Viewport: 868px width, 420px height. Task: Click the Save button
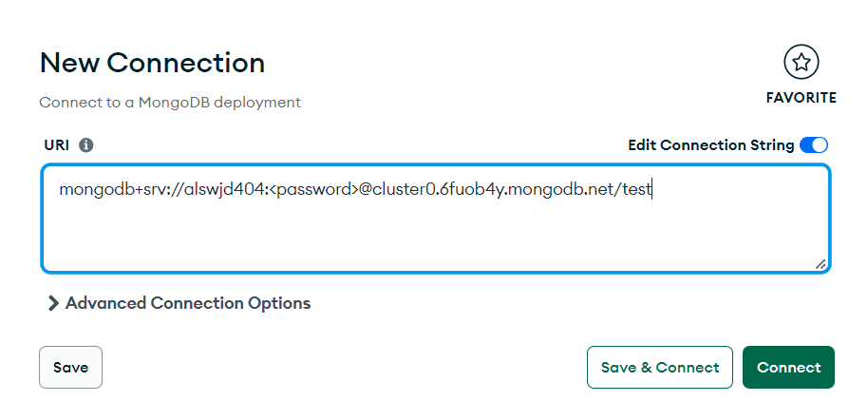(70, 368)
